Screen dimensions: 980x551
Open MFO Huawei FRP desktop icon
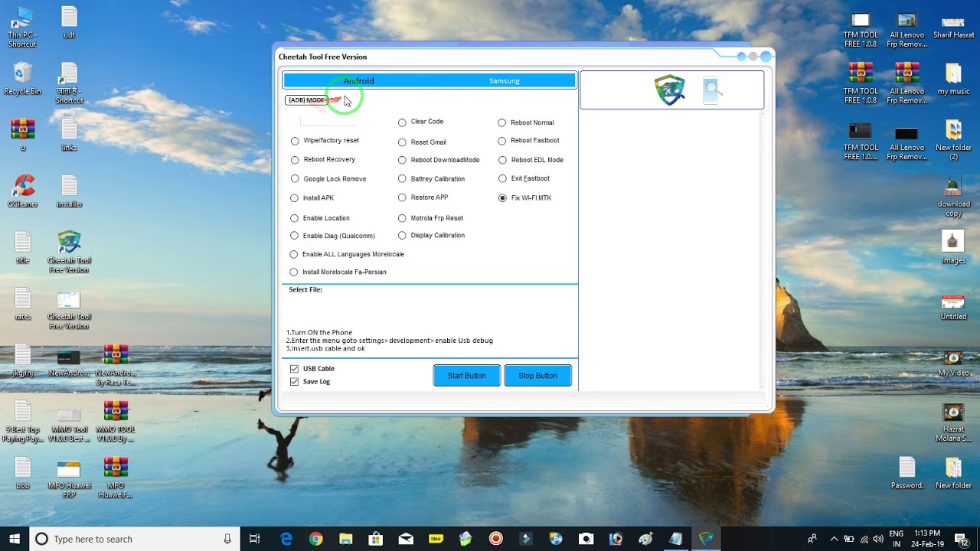pos(69,477)
